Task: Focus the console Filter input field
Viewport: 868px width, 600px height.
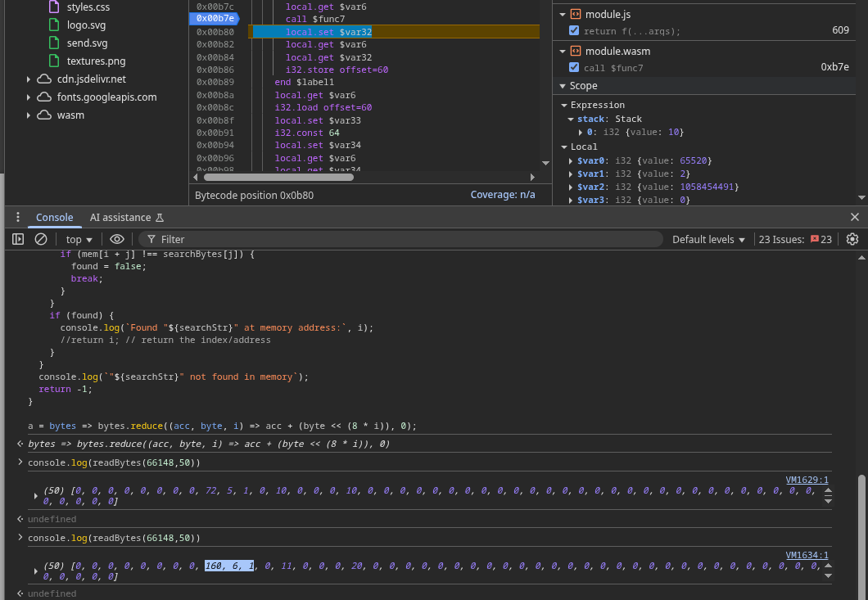Action: click(400, 239)
